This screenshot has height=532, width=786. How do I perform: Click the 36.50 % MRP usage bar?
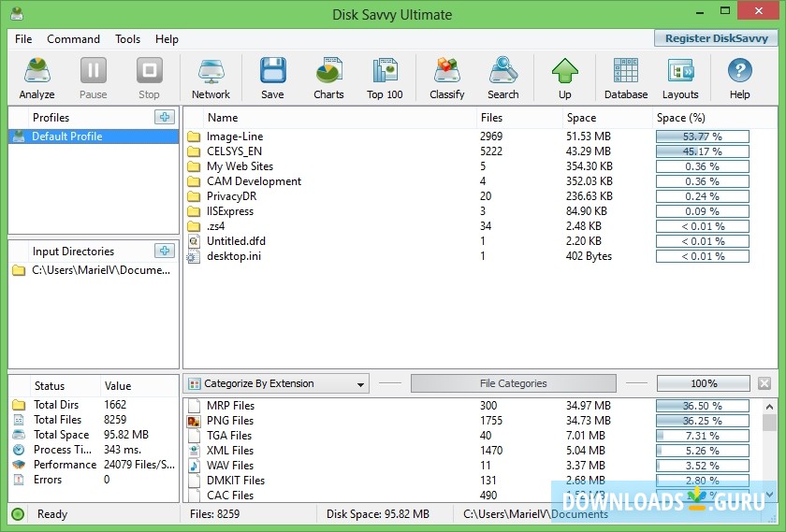(x=703, y=406)
